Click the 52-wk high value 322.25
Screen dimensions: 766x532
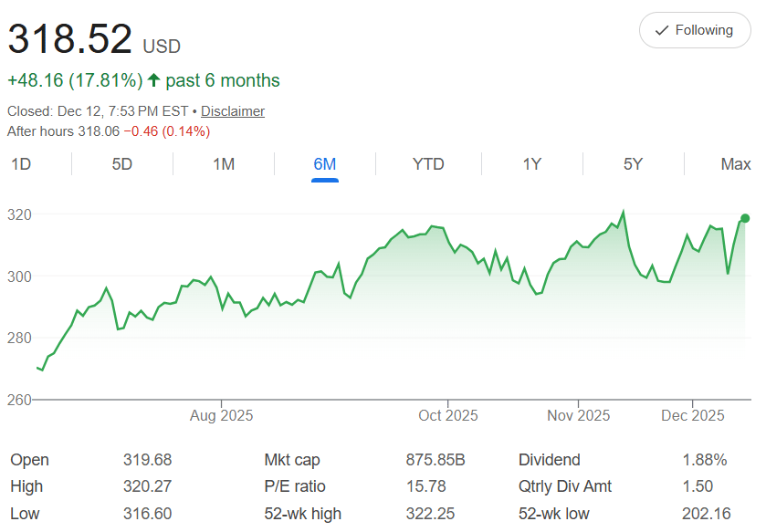[429, 514]
